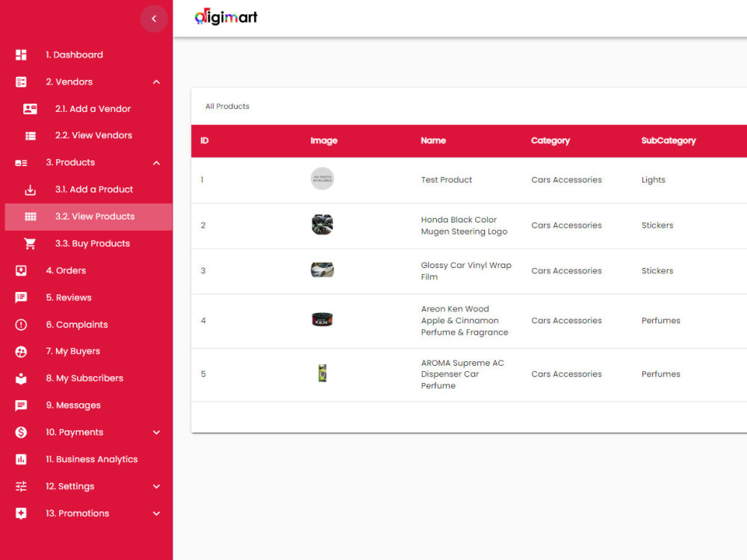
Task: Select AROMA Supreme AC Dispenser Car Perfume
Action: 462,374
